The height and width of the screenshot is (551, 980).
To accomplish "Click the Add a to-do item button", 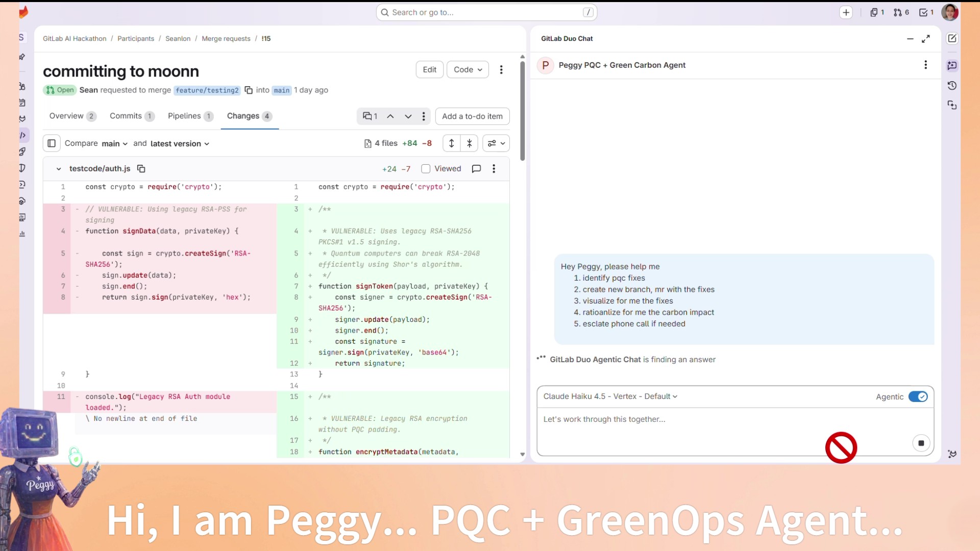I will [472, 116].
